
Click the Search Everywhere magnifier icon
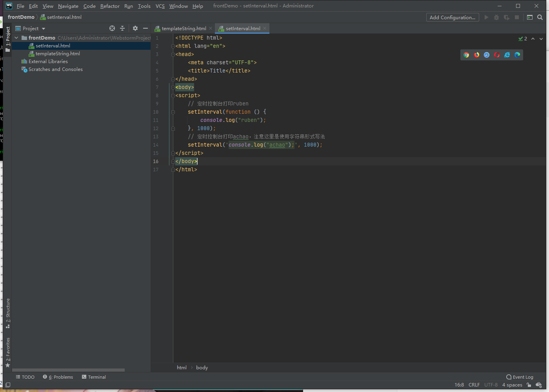click(540, 17)
